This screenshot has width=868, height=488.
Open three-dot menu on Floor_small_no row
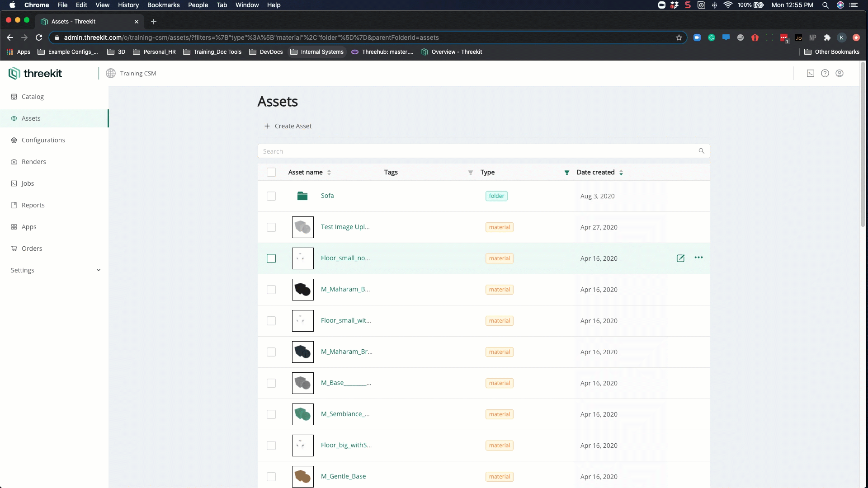point(698,258)
